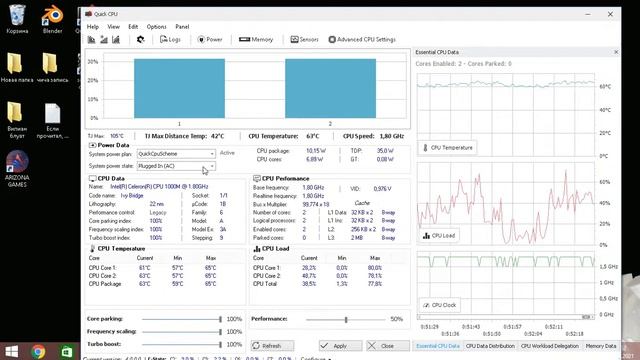Viewport: 640px width, 360px height.
Task: Select the core 2 usage bar
Action: [x=331, y=89]
